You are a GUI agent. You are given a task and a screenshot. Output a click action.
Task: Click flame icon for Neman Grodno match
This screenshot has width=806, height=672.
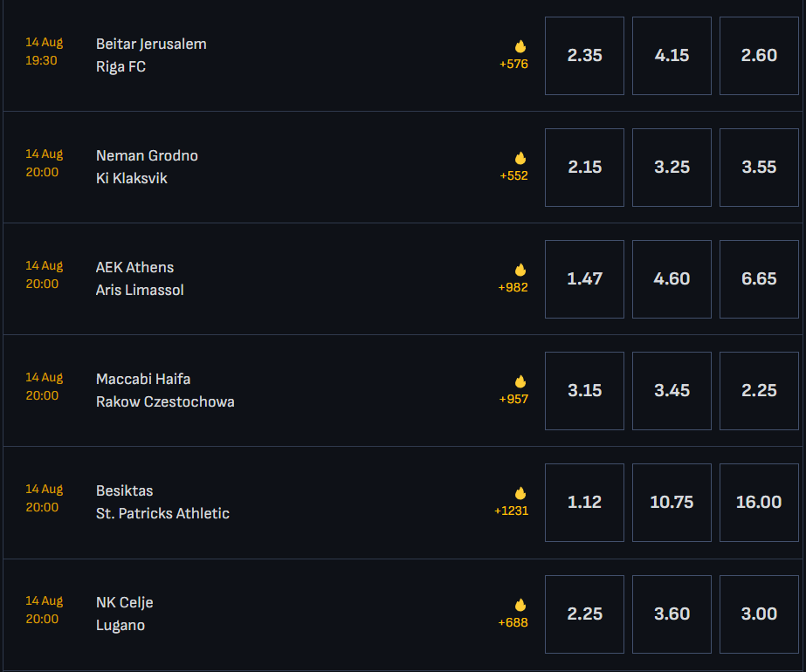coord(520,158)
